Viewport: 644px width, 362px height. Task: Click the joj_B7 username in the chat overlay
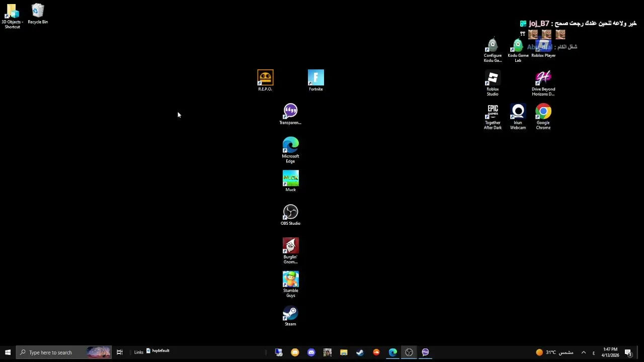[x=539, y=24]
